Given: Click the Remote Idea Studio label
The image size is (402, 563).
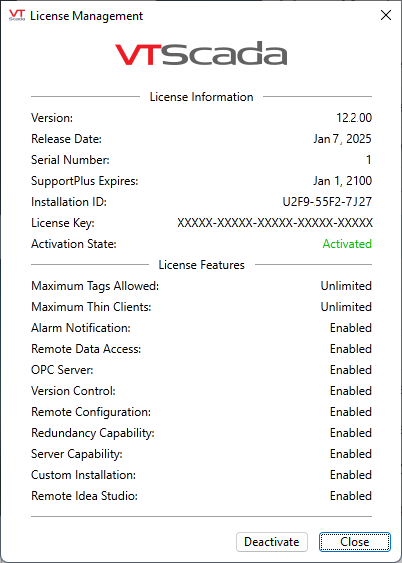Looking at the screenshot, I should coord(84,496).
